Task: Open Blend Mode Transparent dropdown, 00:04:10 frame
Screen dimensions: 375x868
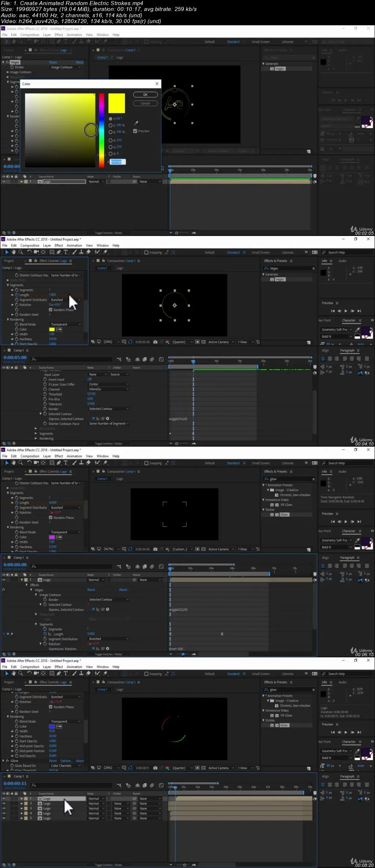Action: pos(66,324)
